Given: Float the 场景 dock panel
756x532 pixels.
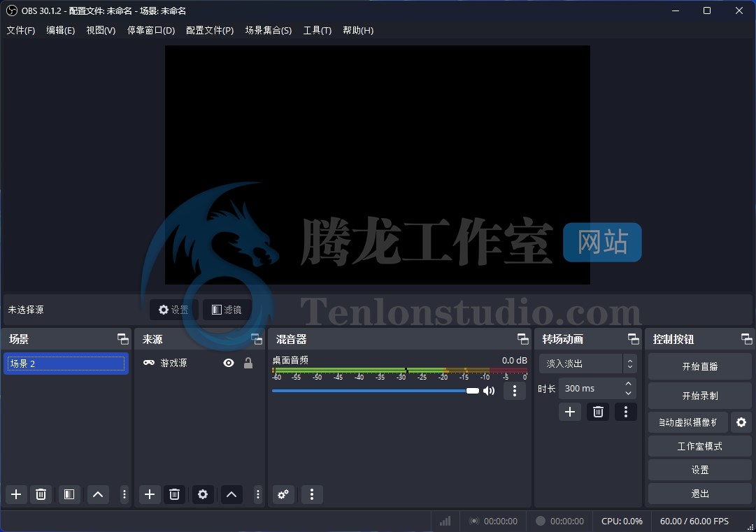Looking at the screenshot, I should point(123,339).
